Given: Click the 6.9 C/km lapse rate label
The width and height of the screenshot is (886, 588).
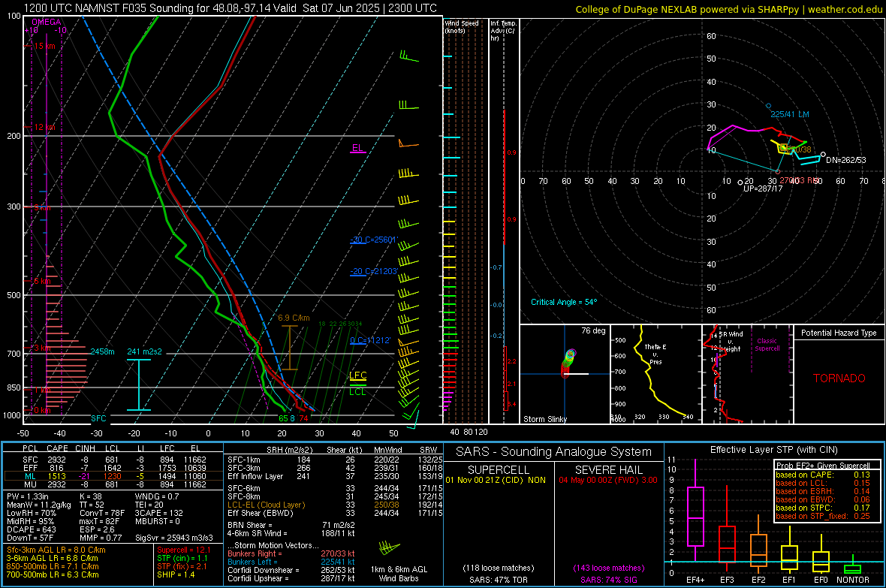Looking at the screenshot, I should click(294, 318).
